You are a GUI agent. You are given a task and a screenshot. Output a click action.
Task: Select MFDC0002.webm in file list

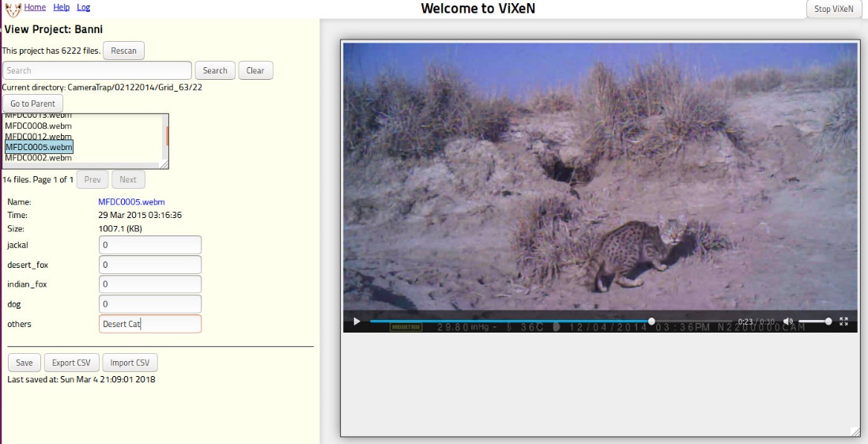coord(38,157)
